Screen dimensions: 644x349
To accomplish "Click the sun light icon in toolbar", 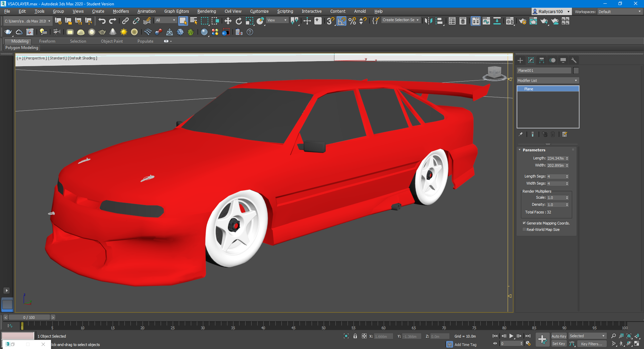I will 124,32.
